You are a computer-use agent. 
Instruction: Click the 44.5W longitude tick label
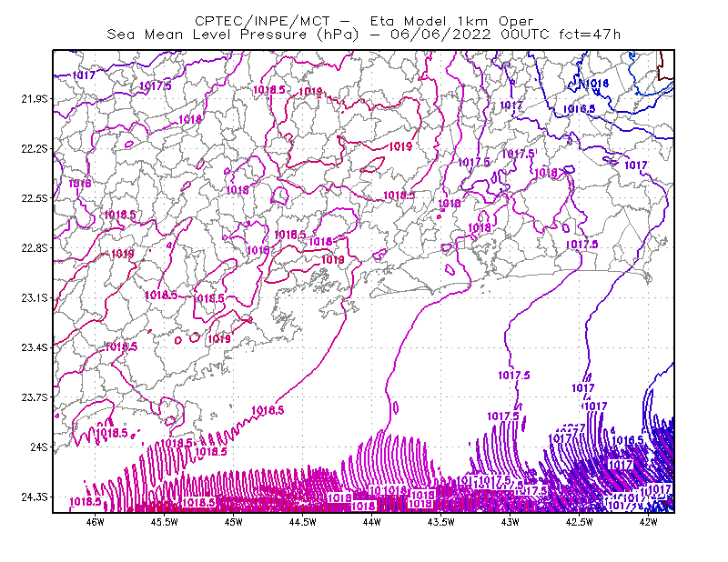303,522
